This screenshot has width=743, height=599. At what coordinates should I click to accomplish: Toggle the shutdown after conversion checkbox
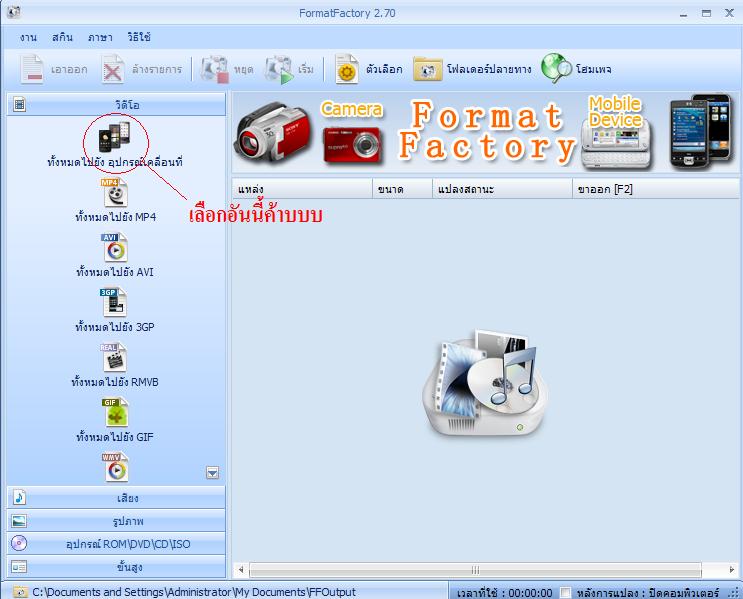point(565,592)
